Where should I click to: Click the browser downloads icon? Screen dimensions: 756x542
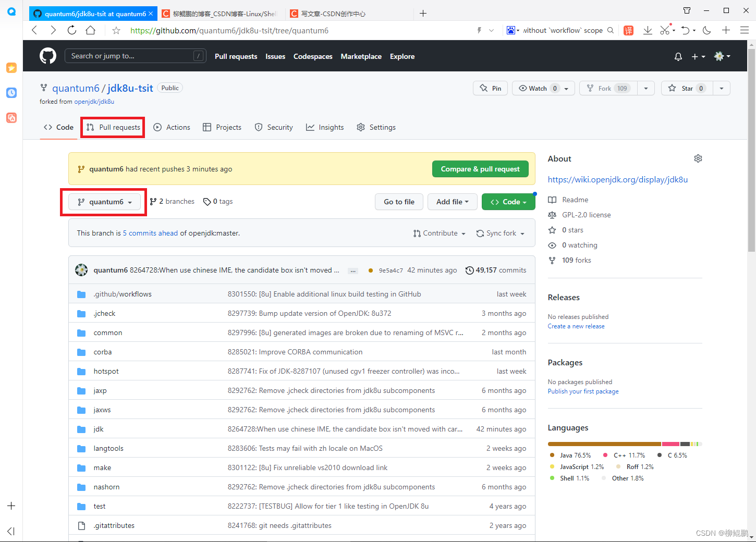[x=648, y=30]
